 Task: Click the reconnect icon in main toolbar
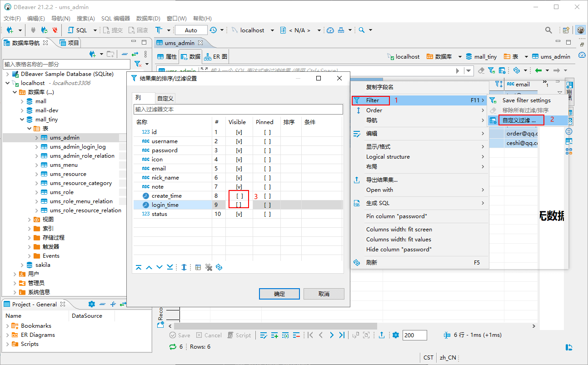point(44,30)
